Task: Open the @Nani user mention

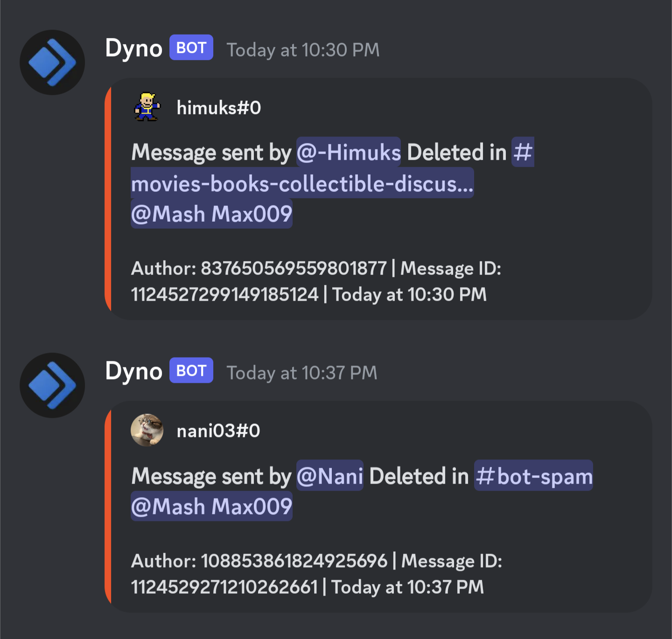Action: 330,476
